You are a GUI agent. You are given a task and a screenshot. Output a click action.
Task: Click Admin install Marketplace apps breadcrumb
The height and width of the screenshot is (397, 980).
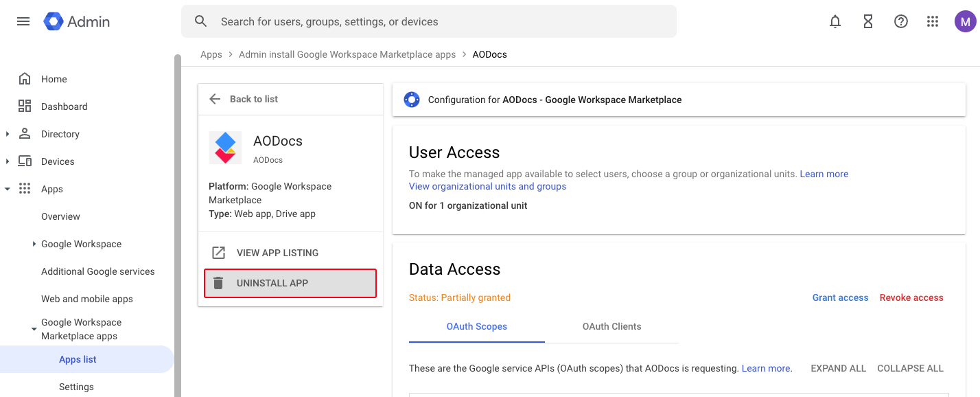[x=347, y=54]
